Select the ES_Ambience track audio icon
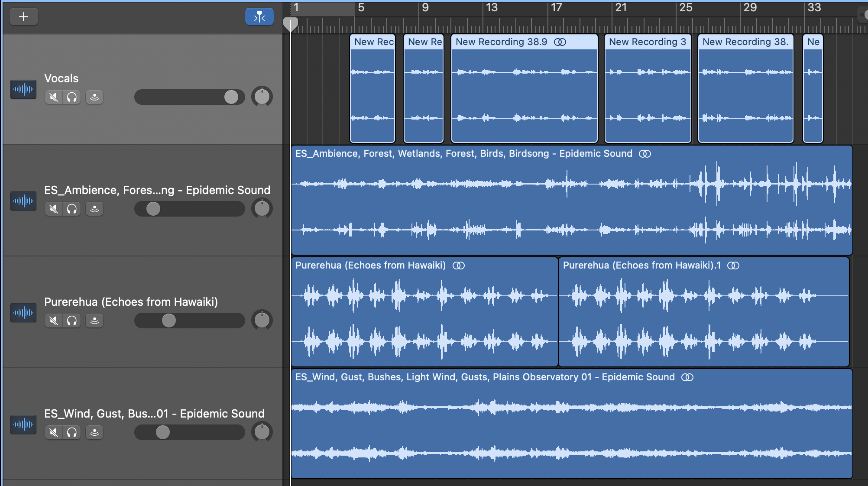 (23, 201)
